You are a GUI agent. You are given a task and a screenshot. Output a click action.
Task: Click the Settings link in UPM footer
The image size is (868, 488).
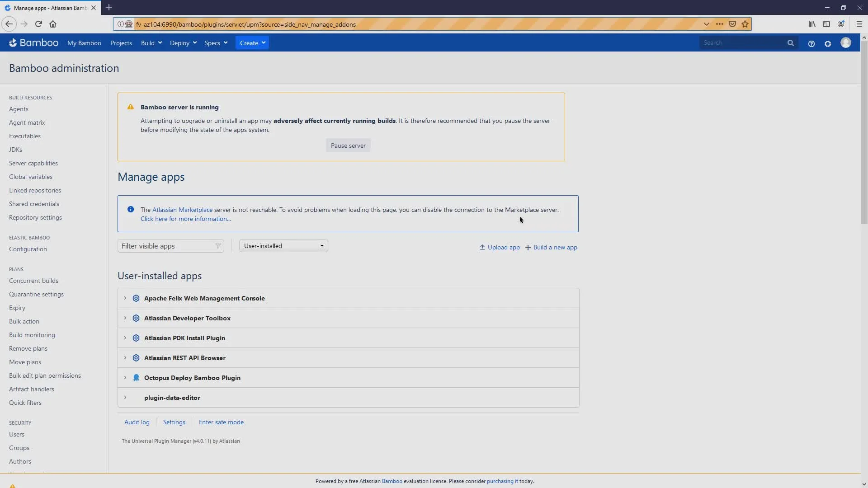[x=174, y=422]
